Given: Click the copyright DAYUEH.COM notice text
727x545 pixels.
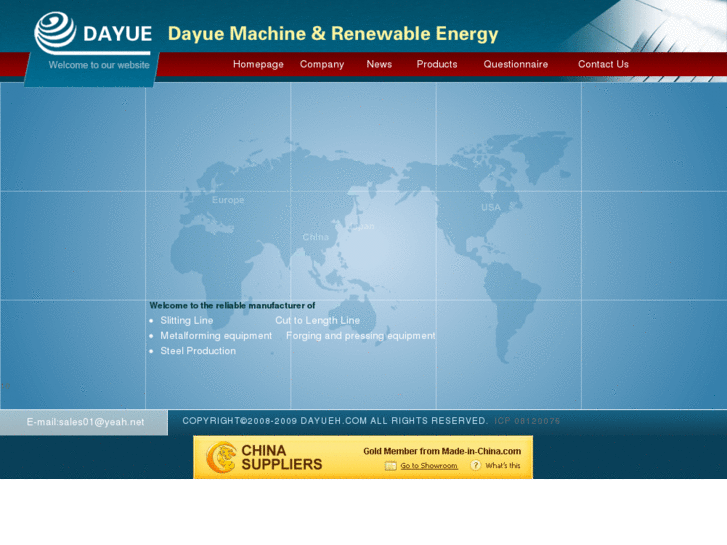Looking at the screenshot, I should pyautogui.click(x=335, y=421).
